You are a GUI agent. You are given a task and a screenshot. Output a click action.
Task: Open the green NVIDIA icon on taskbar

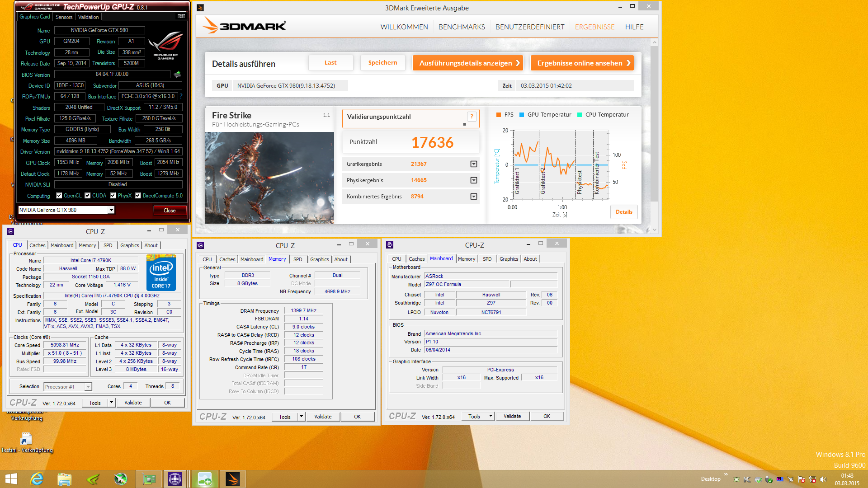(x=93, y=479)
